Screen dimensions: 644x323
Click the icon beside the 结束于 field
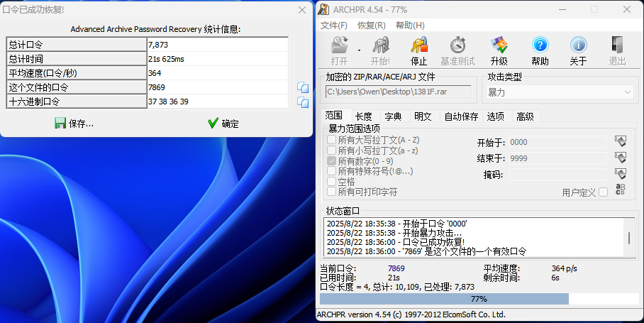click(621, 158)
